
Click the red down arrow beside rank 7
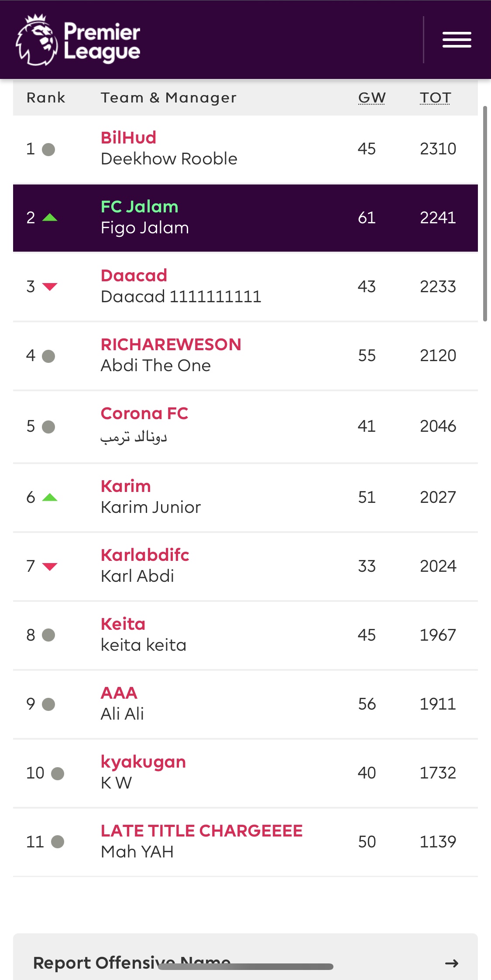(50, 566)
